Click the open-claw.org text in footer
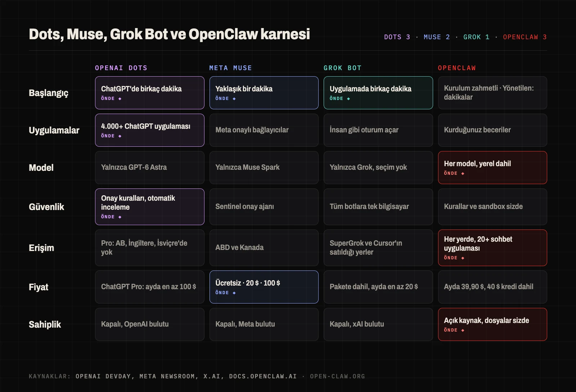The image size is (576, 392). point(337,376)
